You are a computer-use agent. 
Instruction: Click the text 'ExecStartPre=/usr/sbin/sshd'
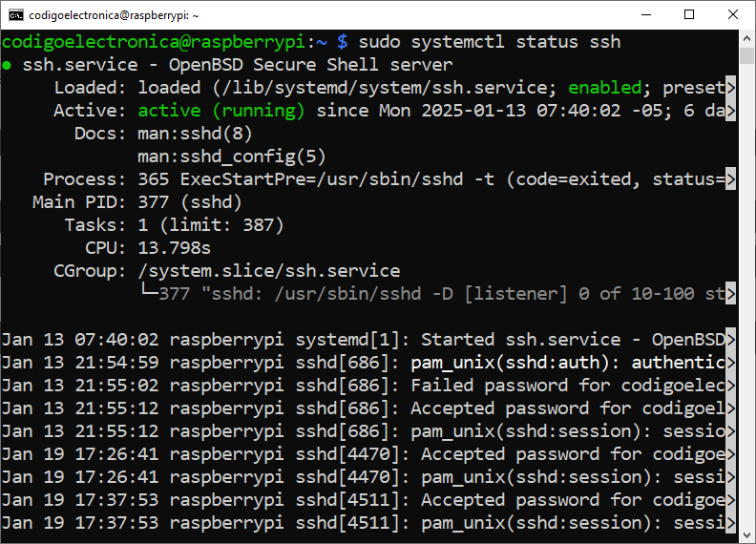322,179
